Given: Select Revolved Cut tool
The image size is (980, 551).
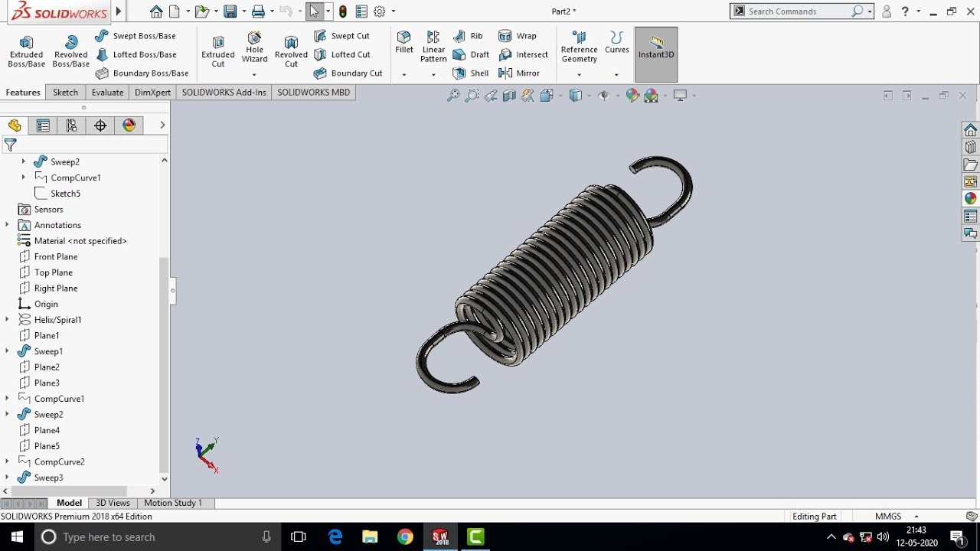Looking at the screenshot, I should [291, 51].
